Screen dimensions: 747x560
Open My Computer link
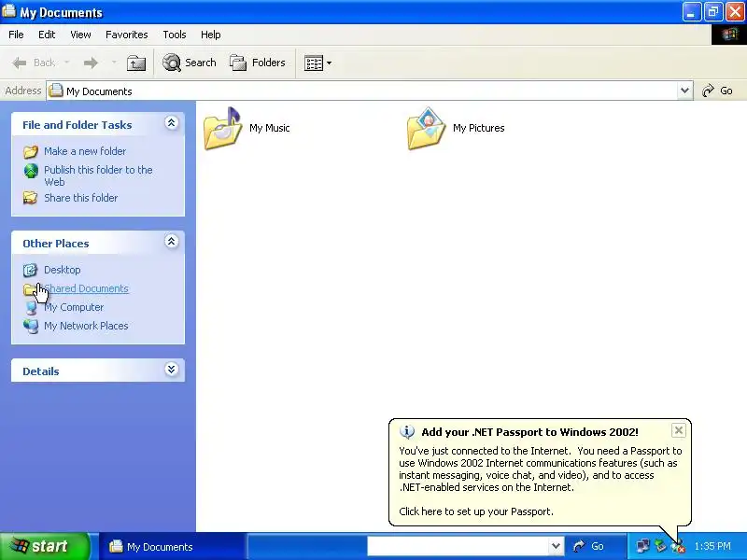(74, 308)
